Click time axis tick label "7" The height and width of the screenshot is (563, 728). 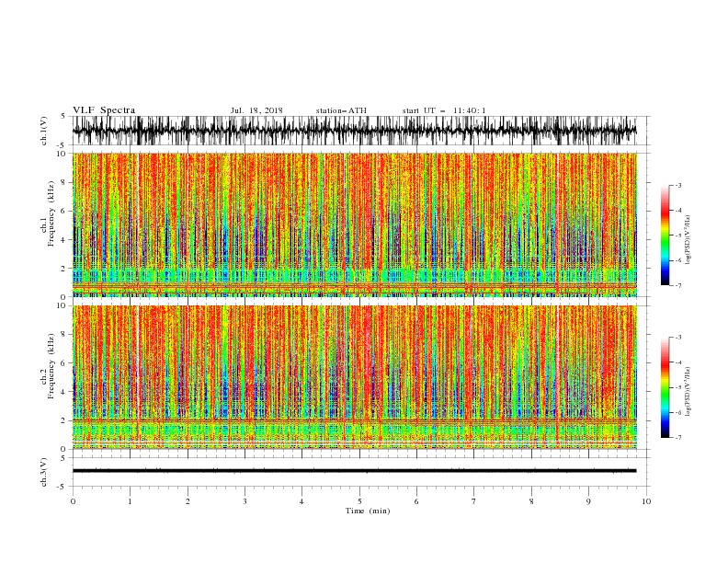474,501
